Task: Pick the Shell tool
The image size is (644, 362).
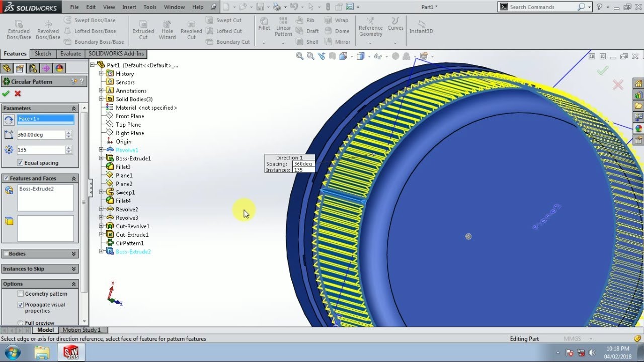Action: pos(307,42)
